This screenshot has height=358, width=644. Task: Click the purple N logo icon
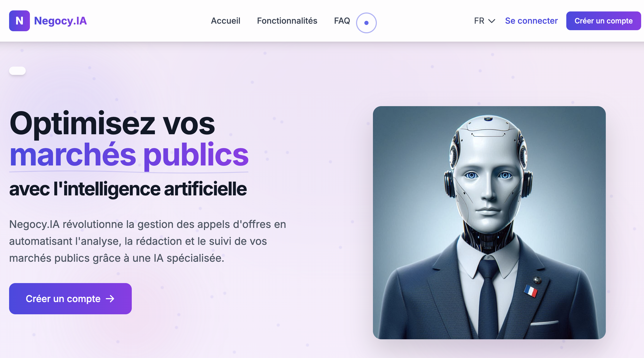[x=19, y=21]
